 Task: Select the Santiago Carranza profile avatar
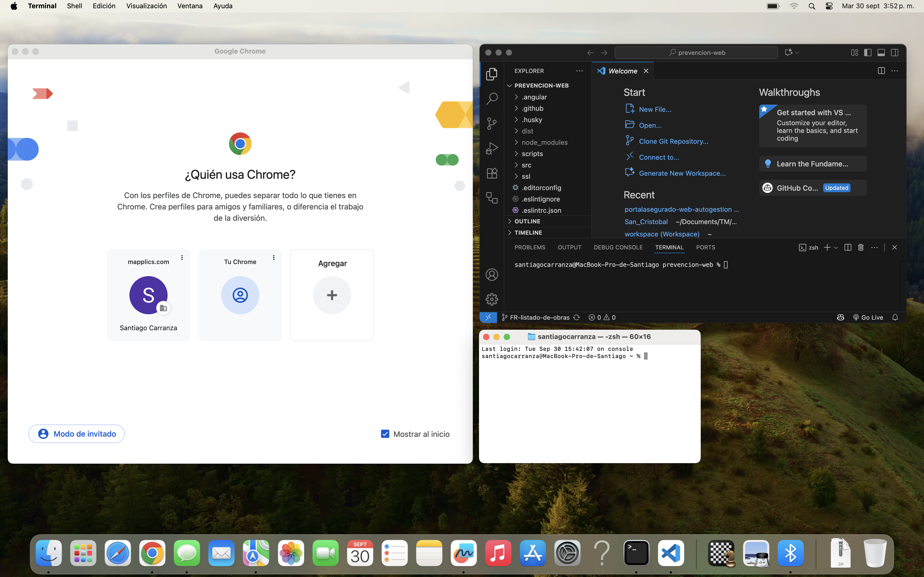[x=148, y=295]
